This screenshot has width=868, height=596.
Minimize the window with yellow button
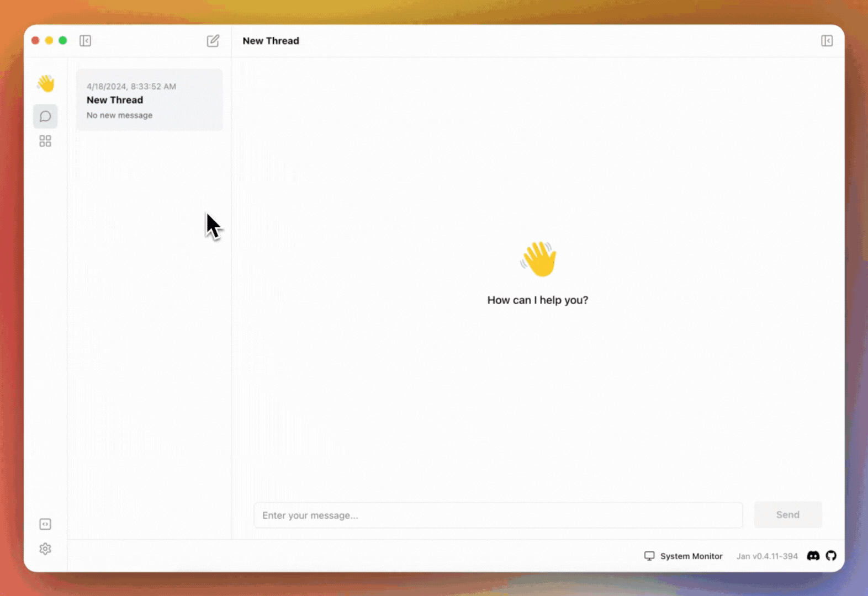point(49,40)
